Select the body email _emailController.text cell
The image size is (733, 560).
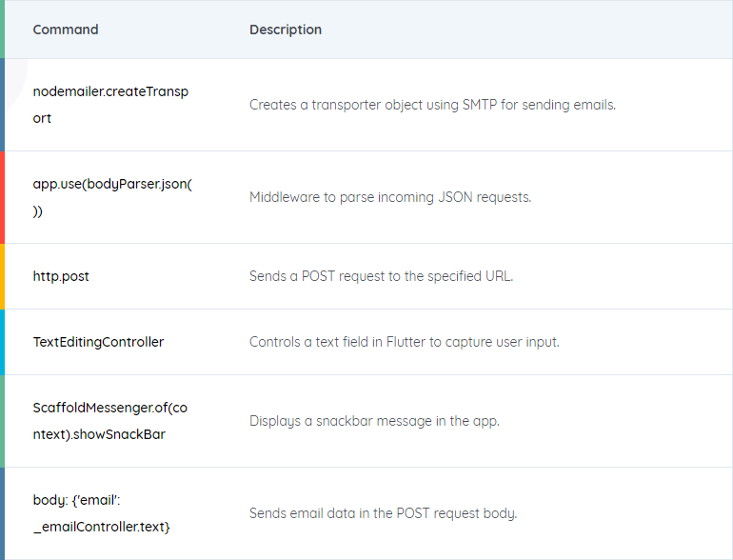(x=102, y=513)
